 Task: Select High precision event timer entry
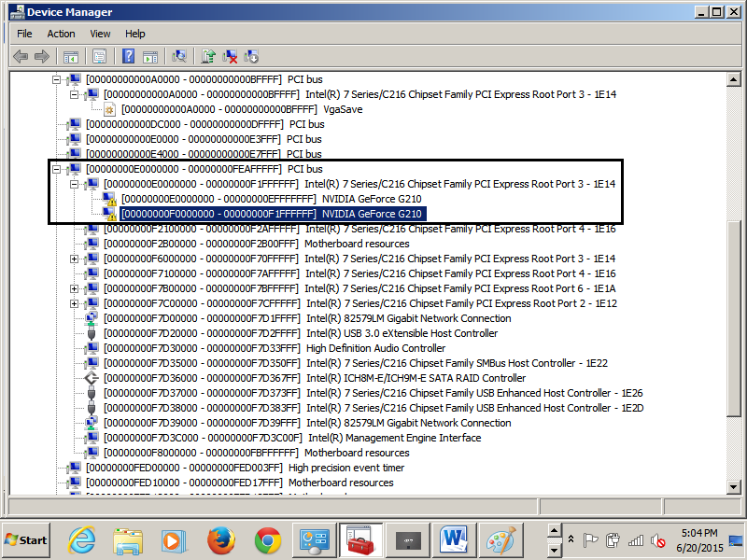click(x=246, y=469)
